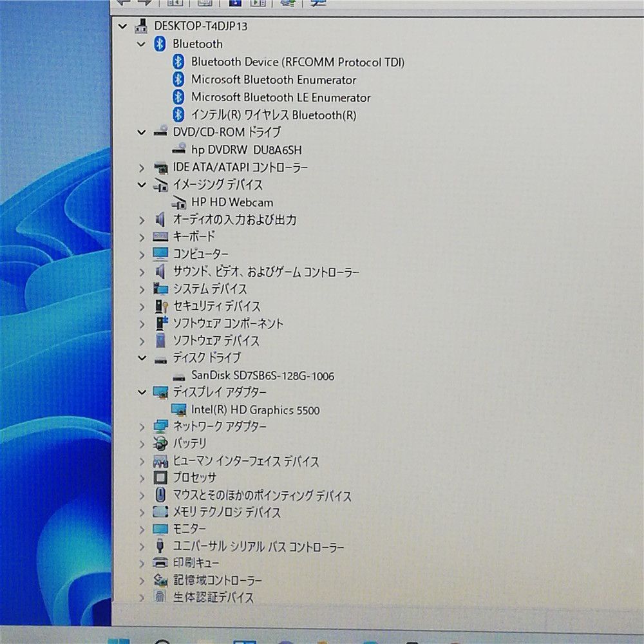The image size is (644, 644).
Task: Collapse the イメージング デバイス category
Action: [x=141, y=185]
